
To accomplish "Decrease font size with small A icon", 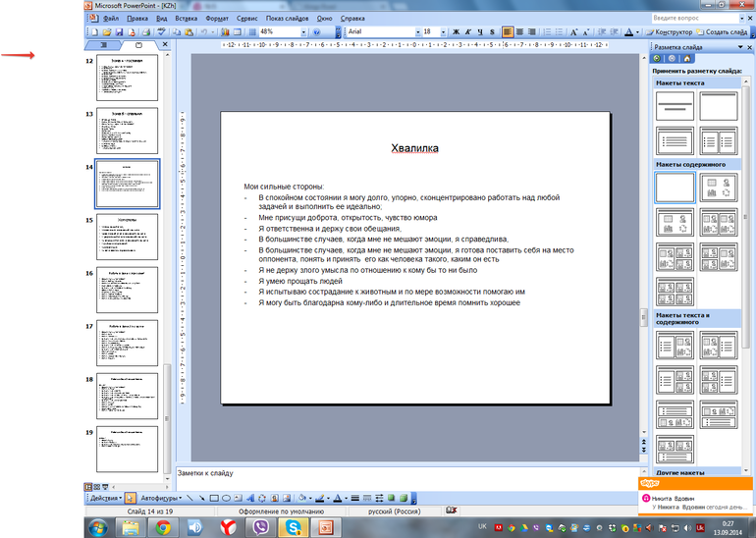I will coord(585,31).
